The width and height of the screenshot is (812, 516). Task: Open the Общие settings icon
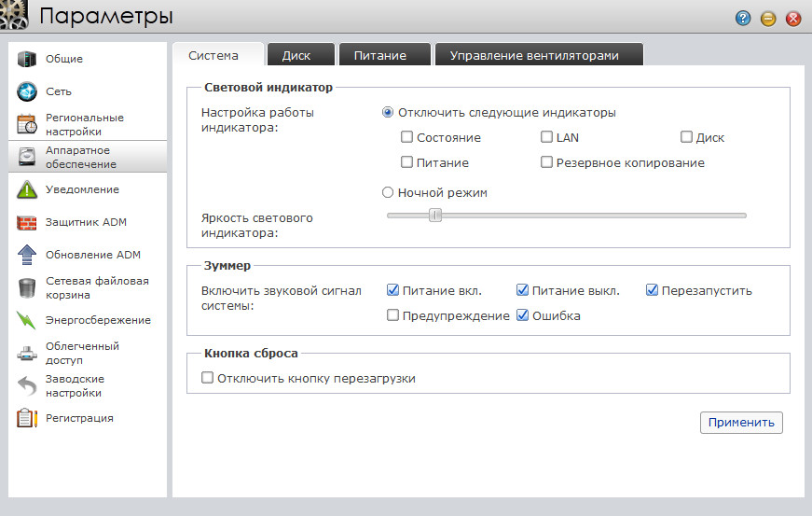pyautogui.click(x=27, y=59)
